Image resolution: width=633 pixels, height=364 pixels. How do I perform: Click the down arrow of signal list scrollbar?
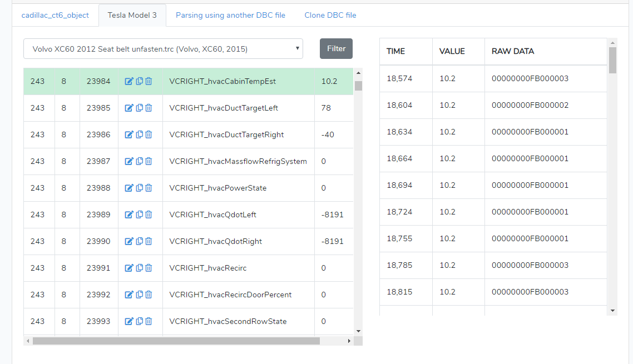point(358,331)
